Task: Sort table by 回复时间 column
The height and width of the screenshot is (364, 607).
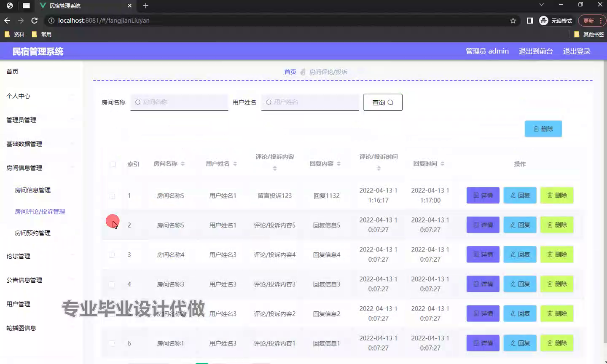Action: (x=442, y=163)
